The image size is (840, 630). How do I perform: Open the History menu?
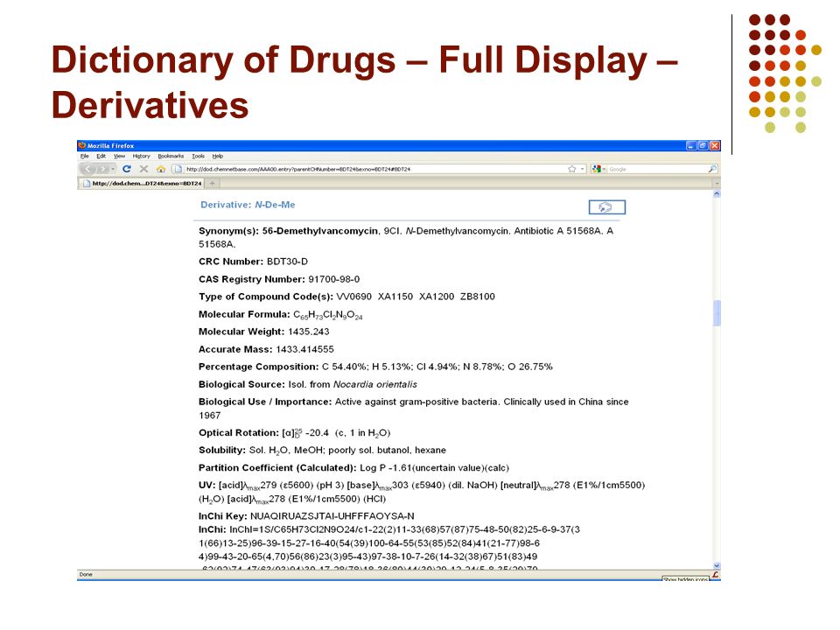pos(142,157)
